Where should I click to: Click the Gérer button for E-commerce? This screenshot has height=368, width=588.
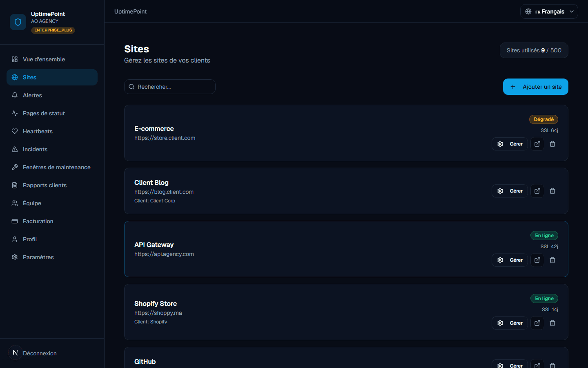click(510, 144)
